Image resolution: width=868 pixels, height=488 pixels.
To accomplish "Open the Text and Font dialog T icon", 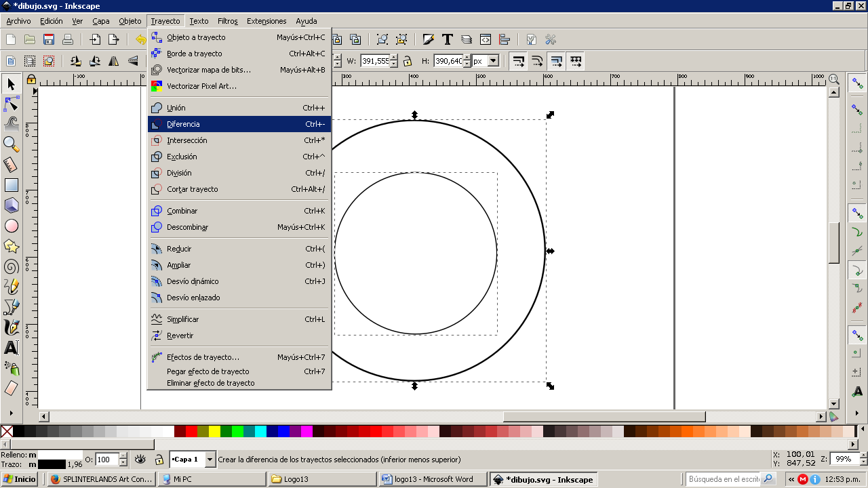I will [x=448, y=39].
